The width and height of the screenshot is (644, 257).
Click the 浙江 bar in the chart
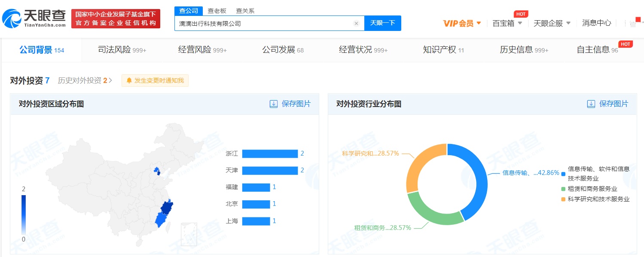[x=270, y=154]
